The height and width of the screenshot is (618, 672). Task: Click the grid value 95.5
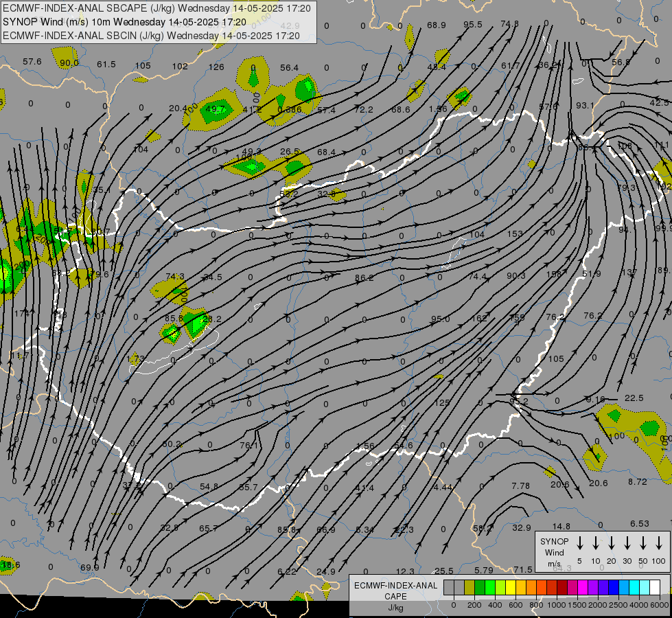pyautogui.click(x=473, y=25)
